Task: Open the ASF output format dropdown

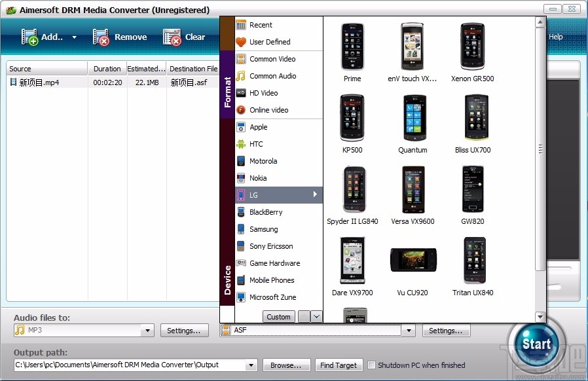Action: point(409,331)
